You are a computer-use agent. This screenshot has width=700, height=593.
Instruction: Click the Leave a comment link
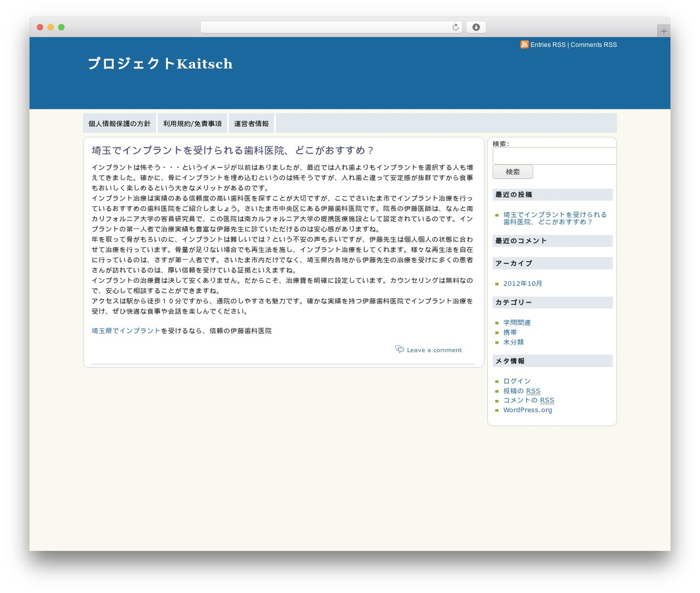coord(434,350)
